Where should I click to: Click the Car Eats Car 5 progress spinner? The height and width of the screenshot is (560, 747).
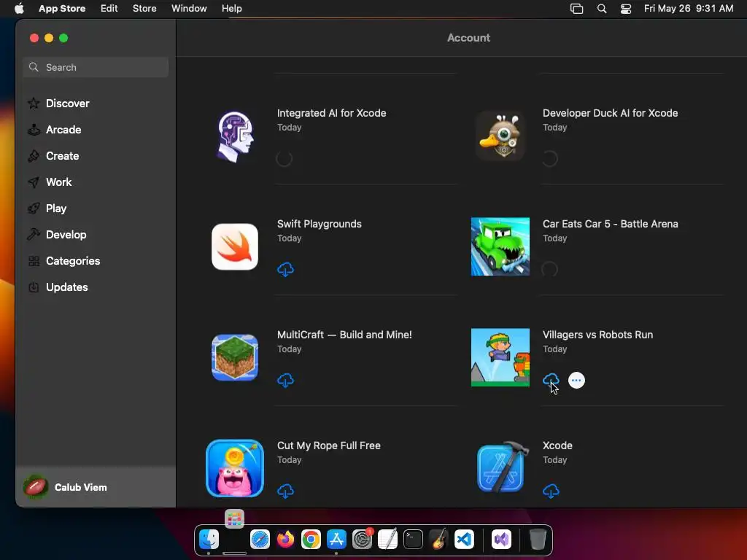click(549, 269)
